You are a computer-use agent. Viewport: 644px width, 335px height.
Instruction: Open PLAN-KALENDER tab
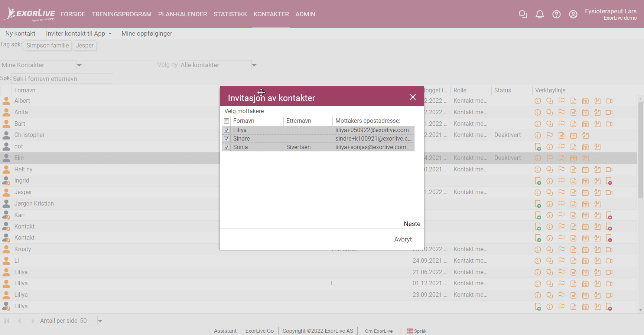183,14
